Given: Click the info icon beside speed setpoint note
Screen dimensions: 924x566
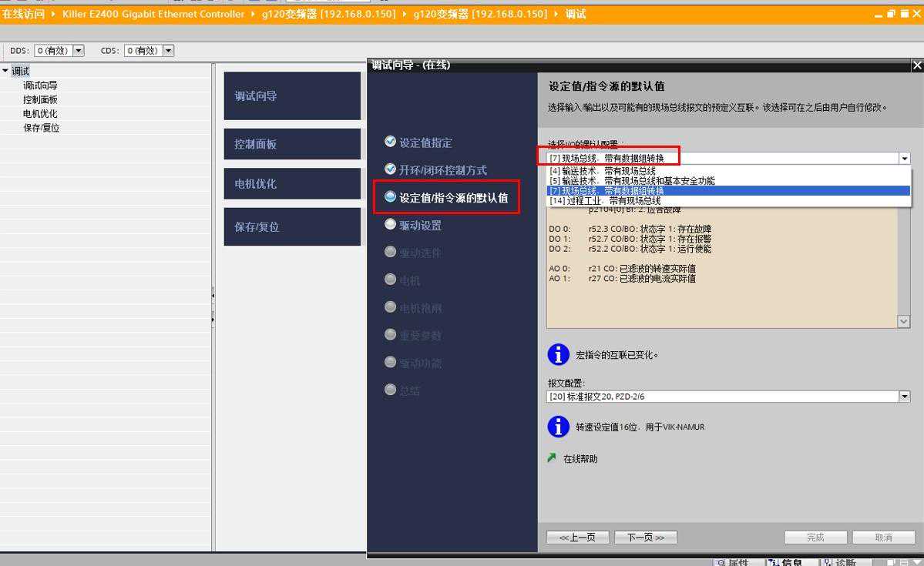Looking at the screenshot, I should 558,427.
